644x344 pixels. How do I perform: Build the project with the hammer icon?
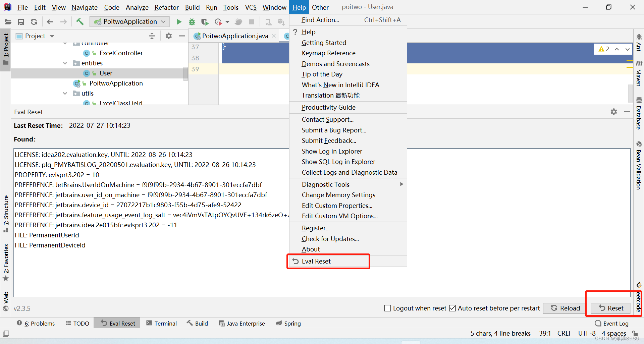pyautogui.click(x=80, y=22)
